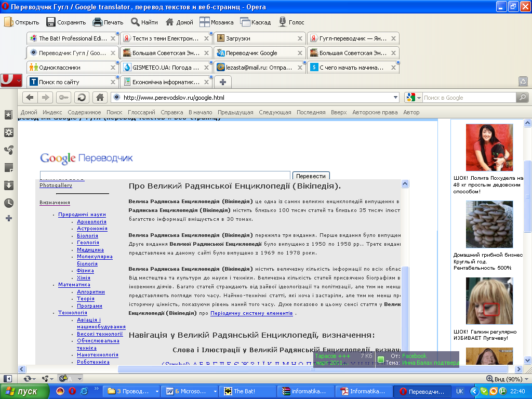Add a panel with the sidebar plus
Image resolution: width=532 pixels, height=399 pixels.
[9, 218]
